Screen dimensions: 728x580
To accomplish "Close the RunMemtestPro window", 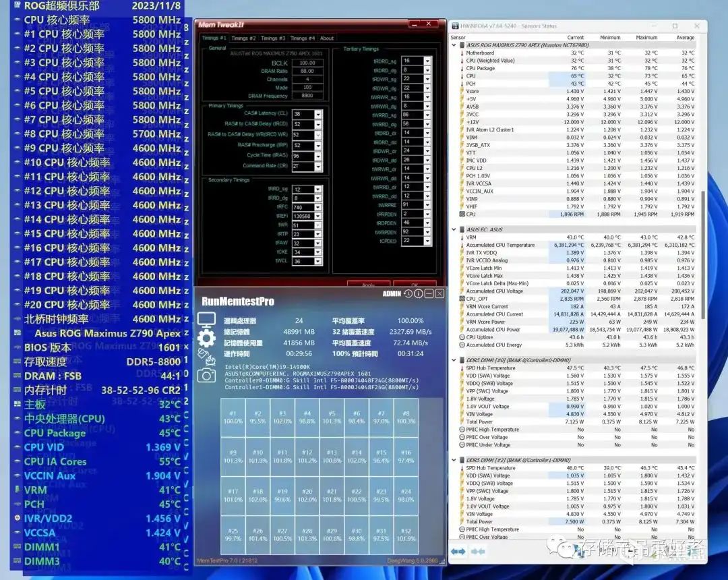I will tap(439, 293).
